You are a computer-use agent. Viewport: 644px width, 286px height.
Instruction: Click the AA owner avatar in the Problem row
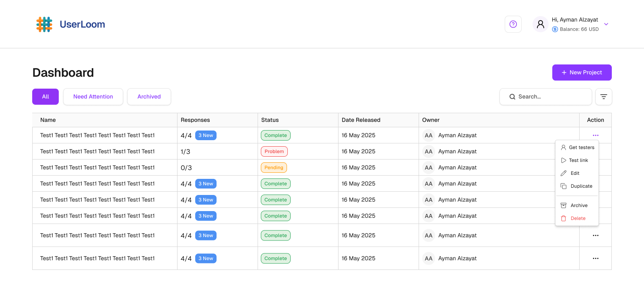[x=429, y=151]
